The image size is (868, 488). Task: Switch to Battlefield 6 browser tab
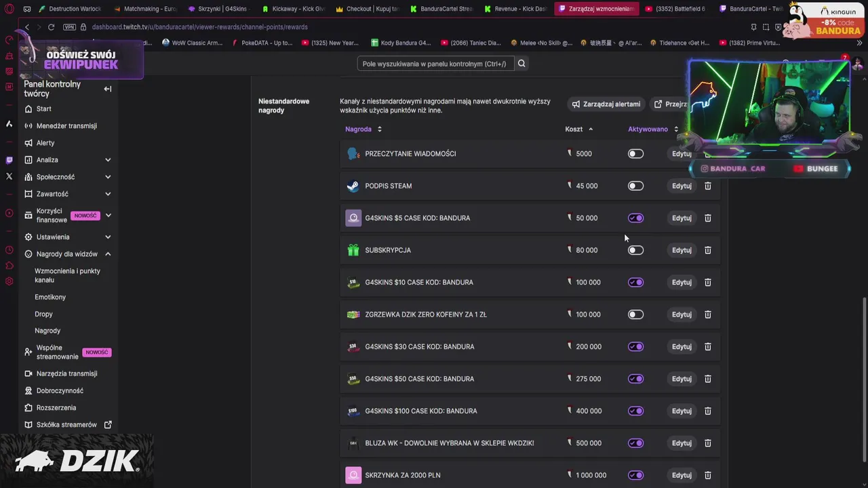(675, 9)
